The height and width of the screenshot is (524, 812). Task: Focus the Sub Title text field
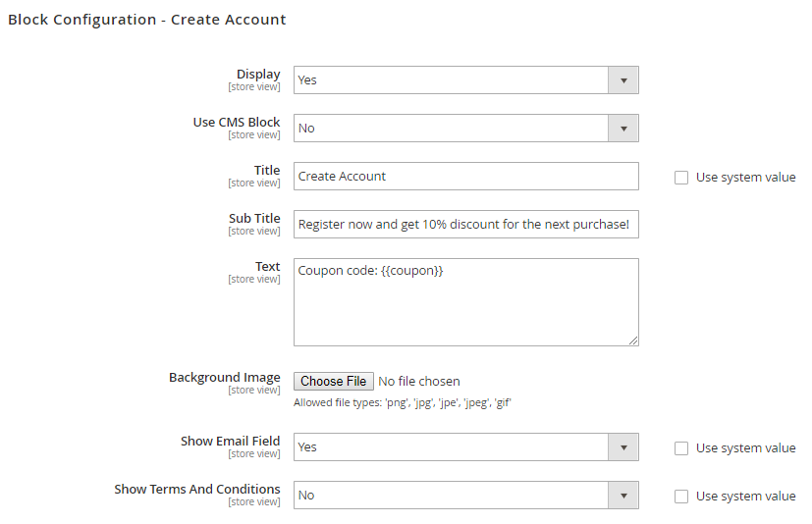pos(465,225)
